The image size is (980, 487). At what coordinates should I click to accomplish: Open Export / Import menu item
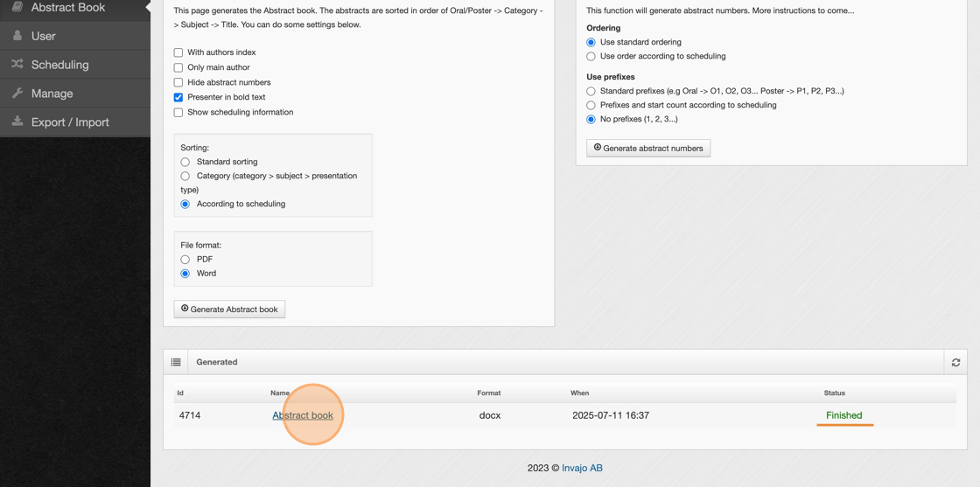point(70,122)
